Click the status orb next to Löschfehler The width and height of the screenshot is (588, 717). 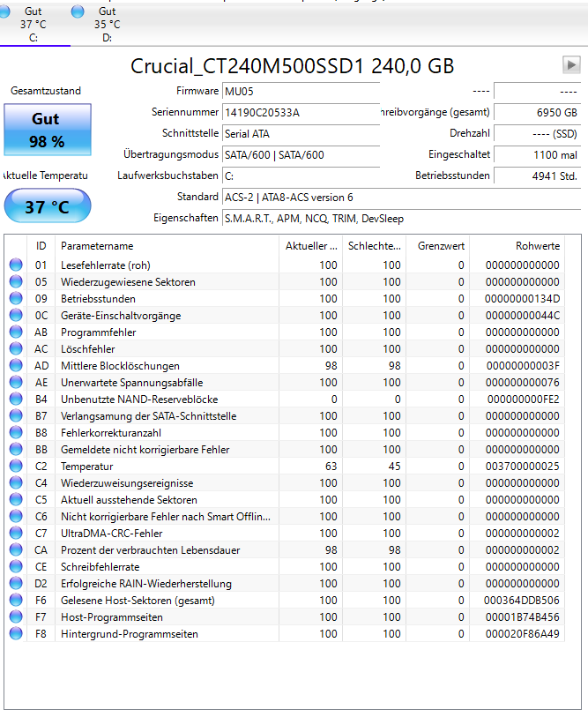pos(16,348)
